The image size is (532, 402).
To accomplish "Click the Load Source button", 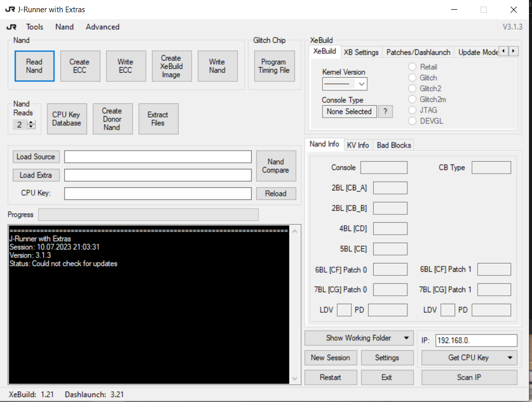I will tap(36, 157).
